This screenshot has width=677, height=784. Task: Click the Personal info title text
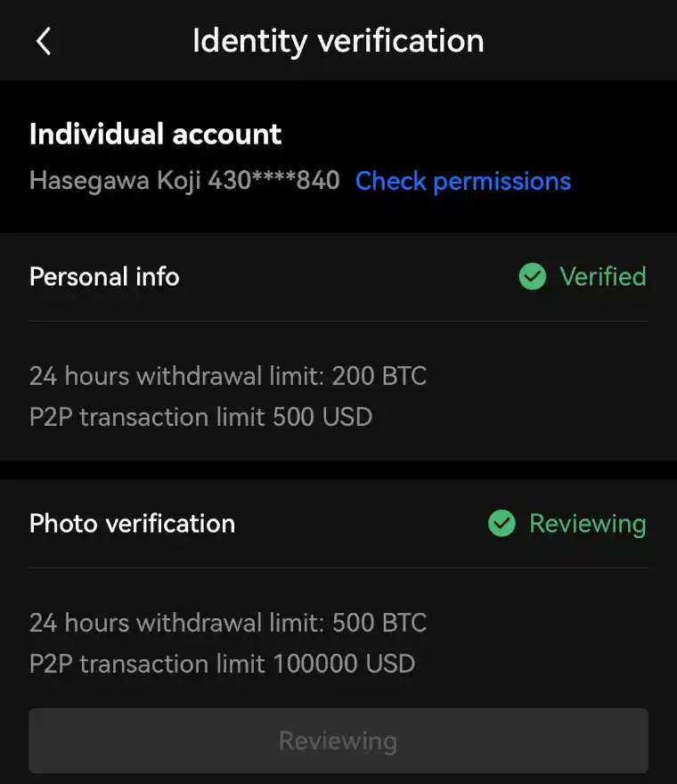(104, 276)
